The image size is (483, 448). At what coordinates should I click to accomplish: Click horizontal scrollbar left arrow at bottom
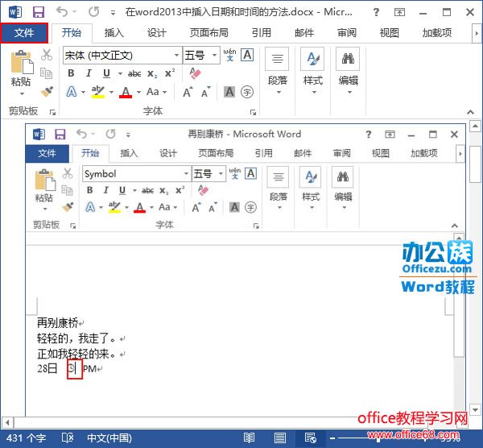(x=7, y=422)
